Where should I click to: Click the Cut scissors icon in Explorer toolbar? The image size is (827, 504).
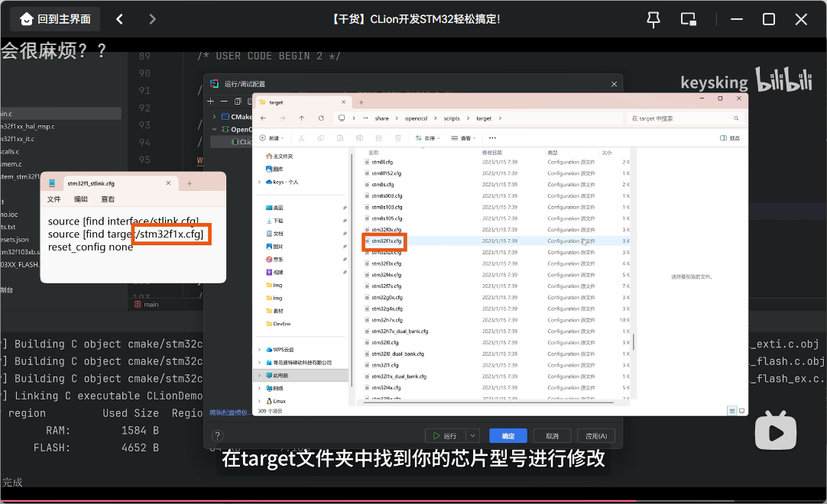coord(301,138)
